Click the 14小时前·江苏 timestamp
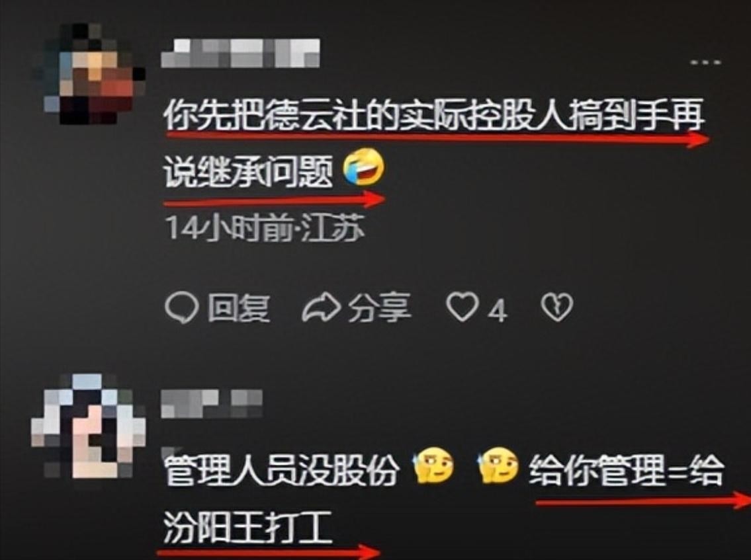Viewport: 751px width, 560px height. click(265, 228)
